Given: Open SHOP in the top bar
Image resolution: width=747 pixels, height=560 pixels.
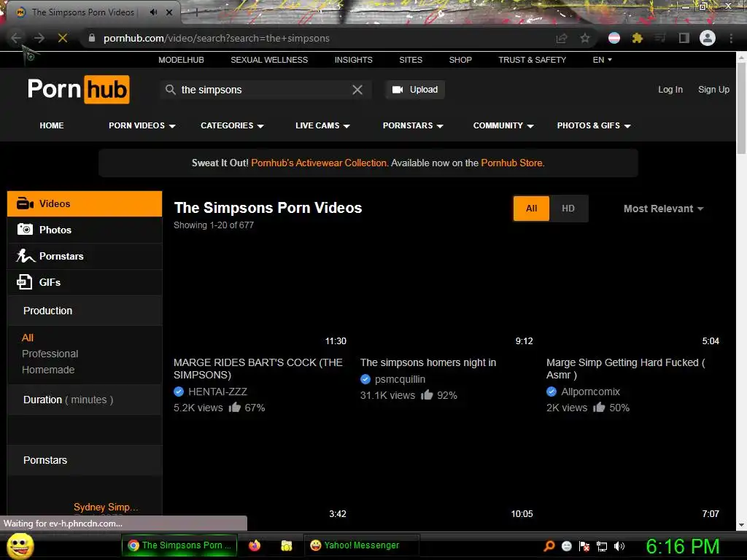Looking at the screenshot, I should (460, 60).
